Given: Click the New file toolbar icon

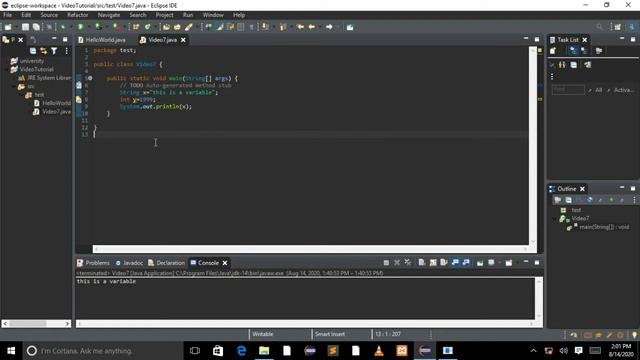Looking at the screenshot, I should [x=8, y=27].
